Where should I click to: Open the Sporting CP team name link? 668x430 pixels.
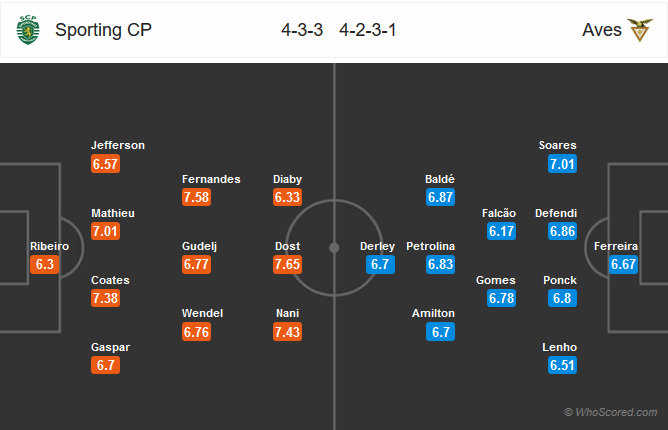(x=103, y=30)
